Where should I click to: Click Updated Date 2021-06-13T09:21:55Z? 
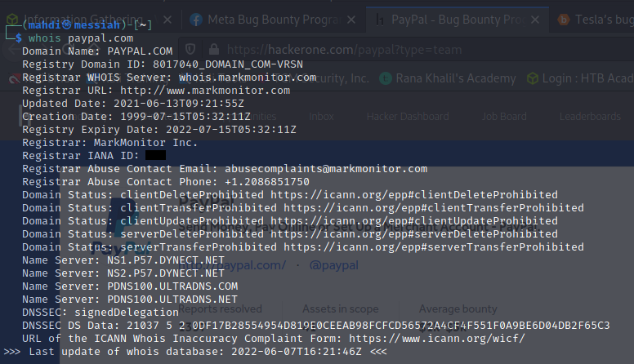[x=133, y=104]
